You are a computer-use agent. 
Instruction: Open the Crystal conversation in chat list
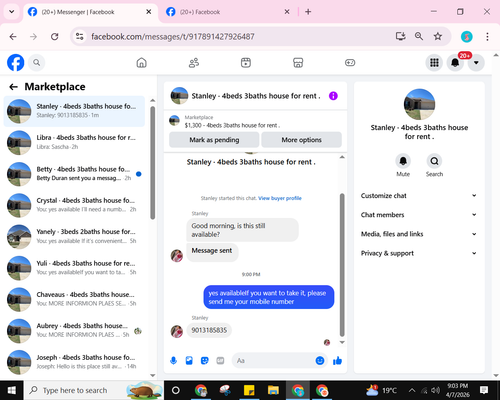74,205
